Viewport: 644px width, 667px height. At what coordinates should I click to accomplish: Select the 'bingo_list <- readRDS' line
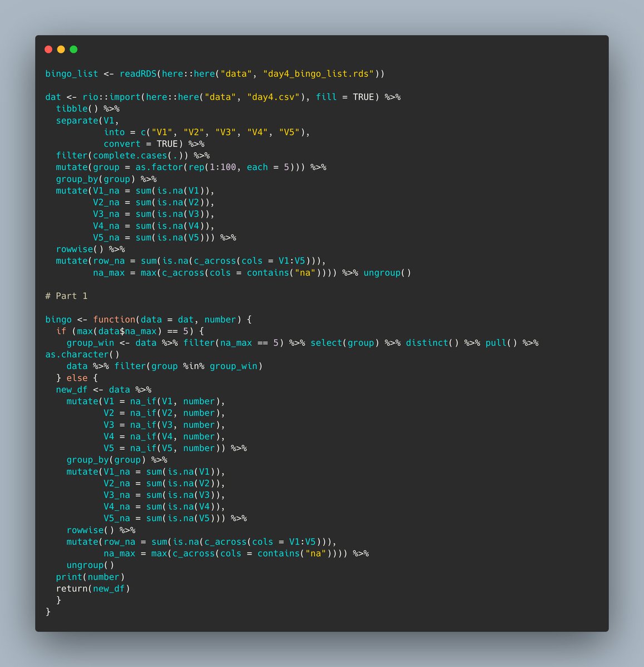[x=215, y=73]
